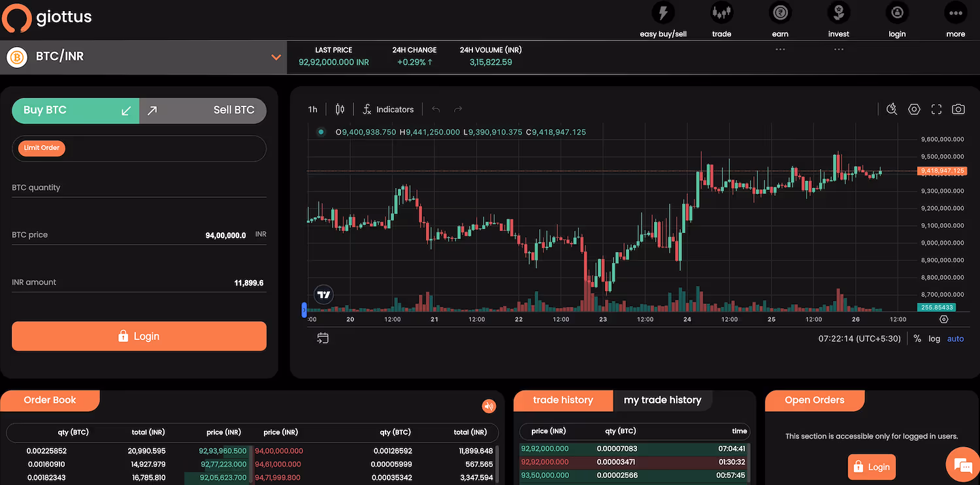Switch to Sell BTC mode
The width and height of the screenshot is (980, 485).
203,110
